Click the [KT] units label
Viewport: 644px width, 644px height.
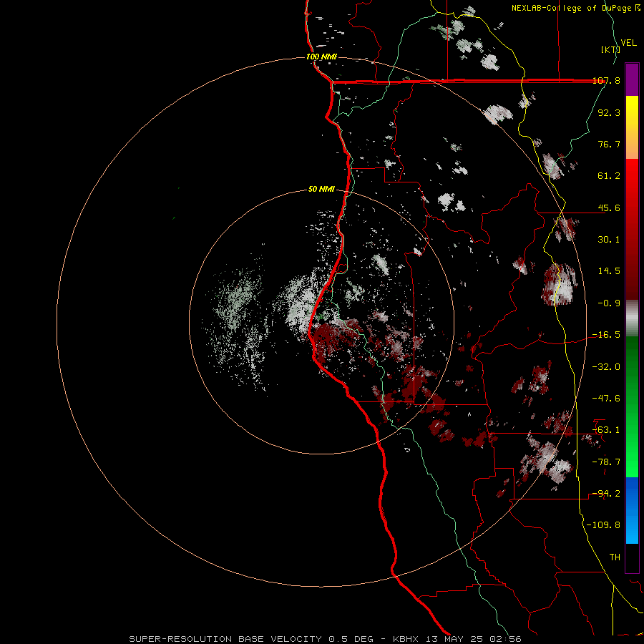pos(610,49)
